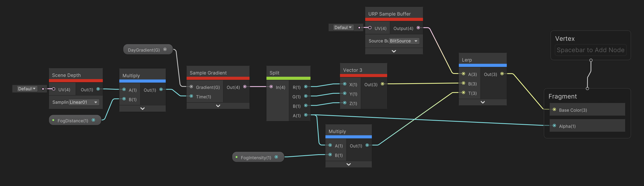The image size is (644, 186).
Task: Select the Split node title
Action: (x=274, y=73)
